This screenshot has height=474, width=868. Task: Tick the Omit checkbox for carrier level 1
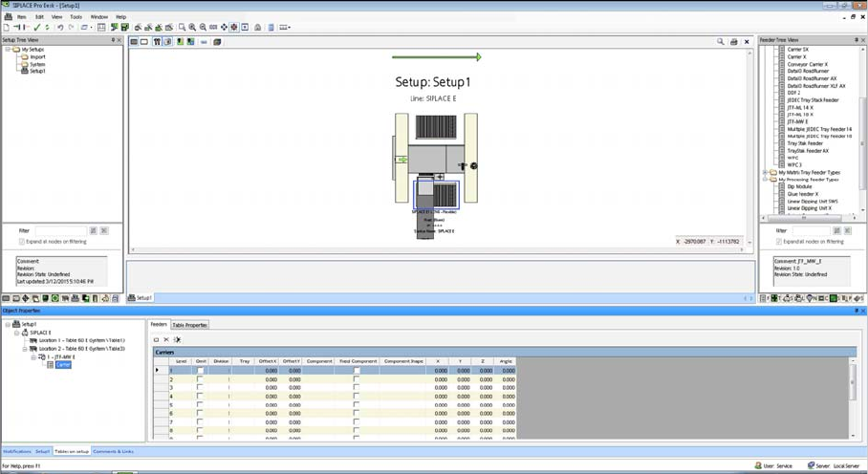pyautogui.click(x=200, y=371)
